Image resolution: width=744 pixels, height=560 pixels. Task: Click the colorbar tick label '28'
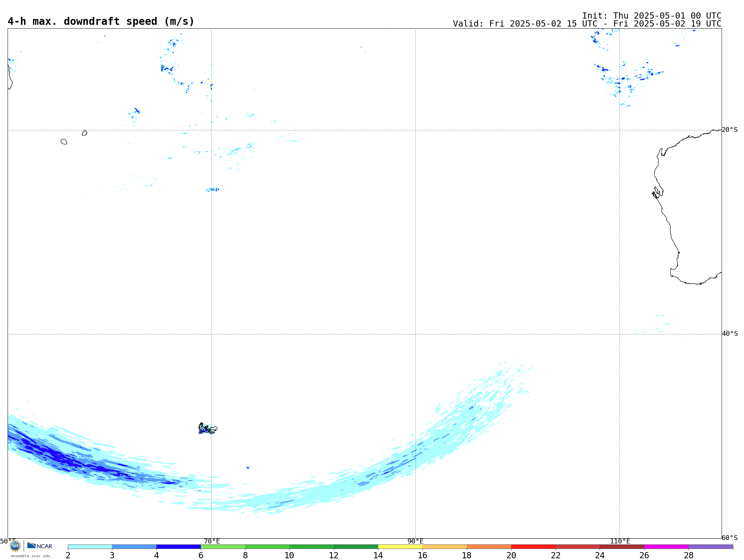(x=689, y=556)
